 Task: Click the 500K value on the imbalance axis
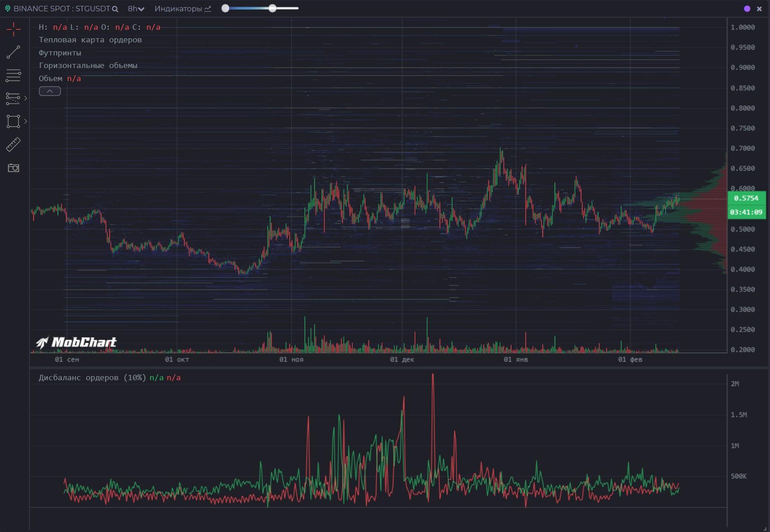[738, 476]
